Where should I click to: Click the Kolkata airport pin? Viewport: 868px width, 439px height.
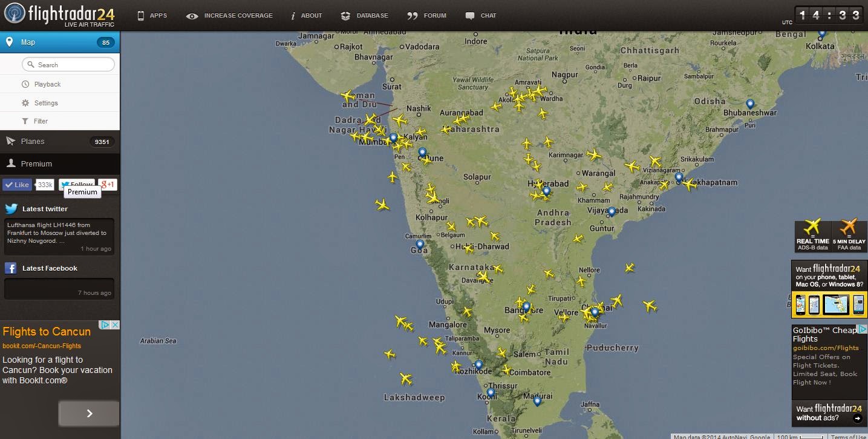point(822,33)
